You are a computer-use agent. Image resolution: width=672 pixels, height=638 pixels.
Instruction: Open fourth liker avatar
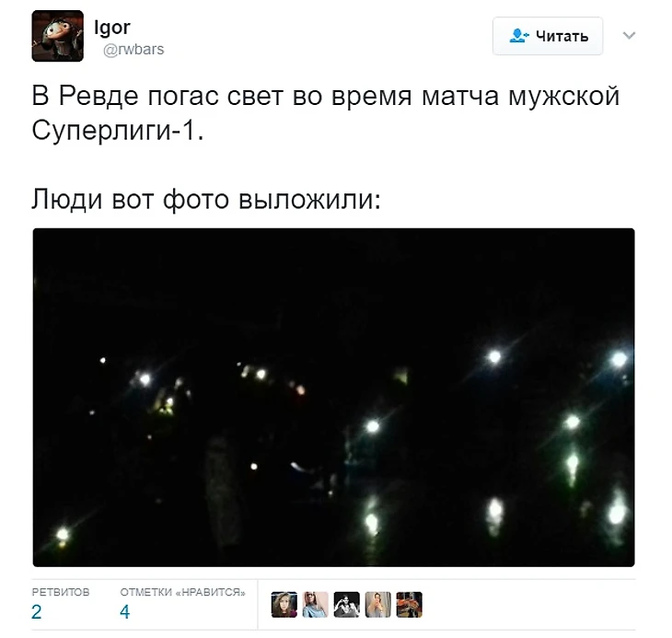click(x=378, y=605)
